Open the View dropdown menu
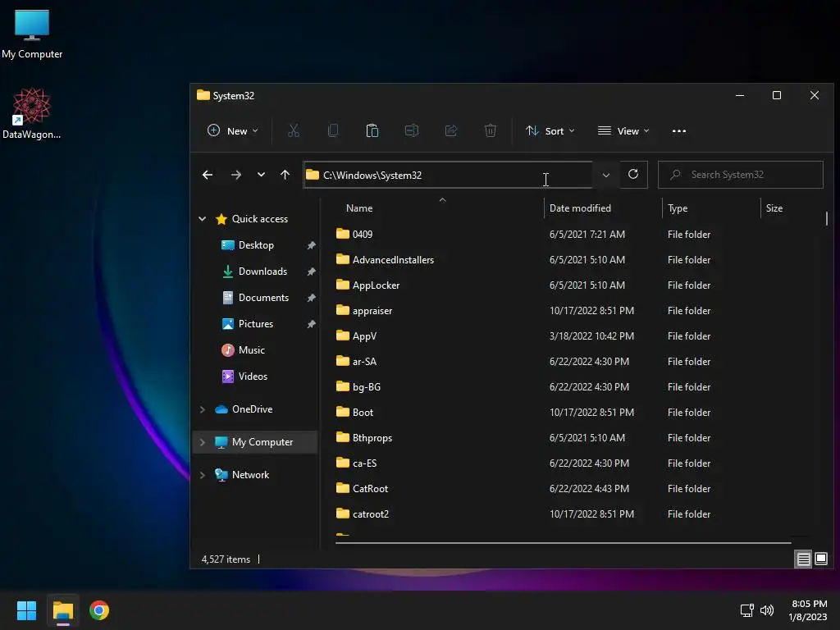The height and width of the screenshot is (630, 840). [623, 130]
